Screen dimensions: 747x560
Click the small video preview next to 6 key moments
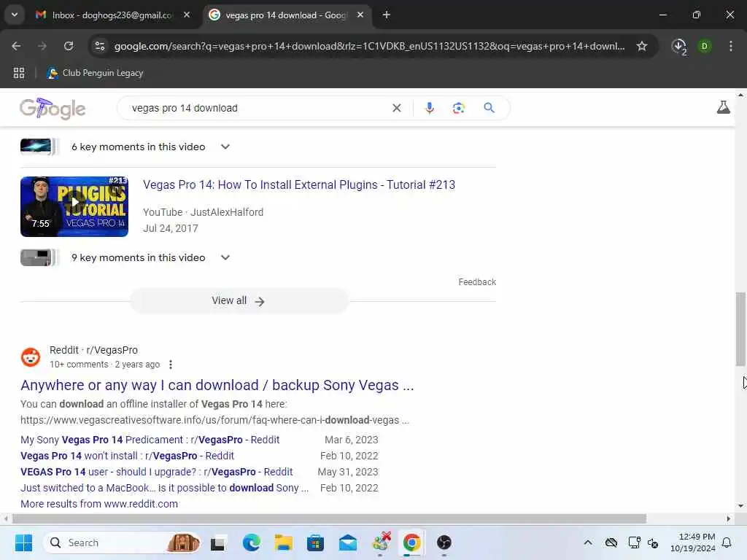click(x=39, y=147)
